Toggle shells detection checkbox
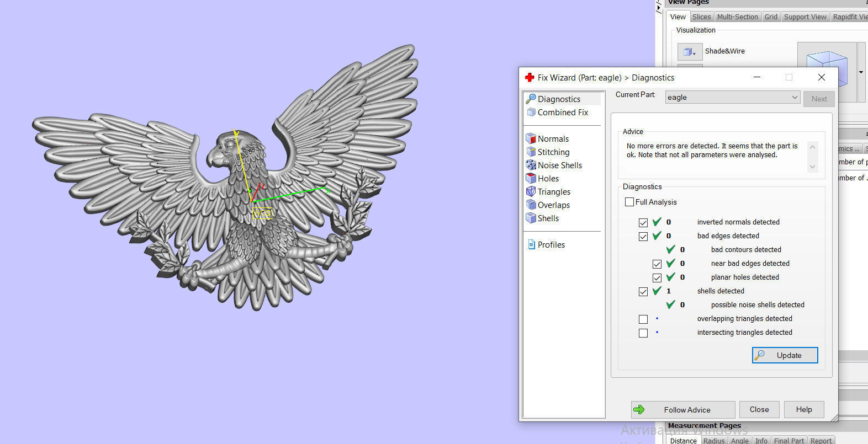The width and height of the screenshot is (868, 444). click(643, 291)
